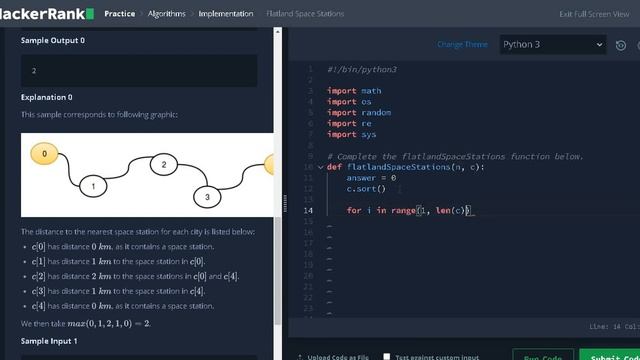Viewport: 640px width, 360px height.
Task: Click line 14 for loop code
Action: (409, 211)
